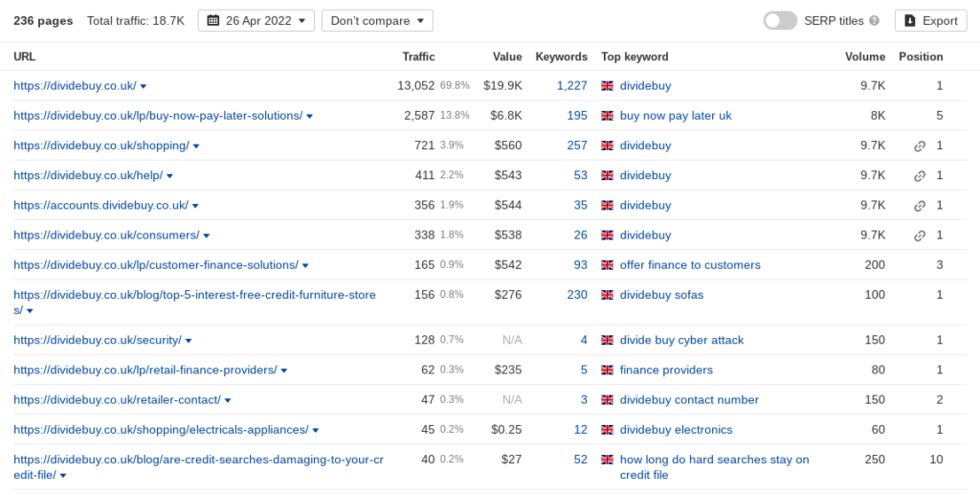Click the sitelink icon in the /consumers/ row
The width and height of the screenshot is (980, 495).
pos(920,236)
